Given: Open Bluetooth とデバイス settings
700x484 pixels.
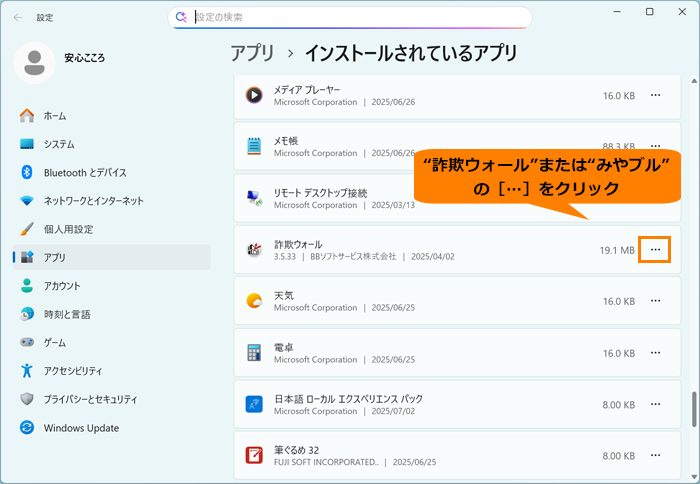Looking at the screenshot, I should (112, 172).
